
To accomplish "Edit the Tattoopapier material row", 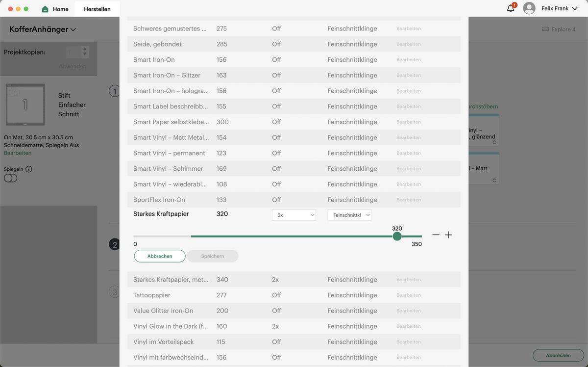I will click(x=408, y=295).
